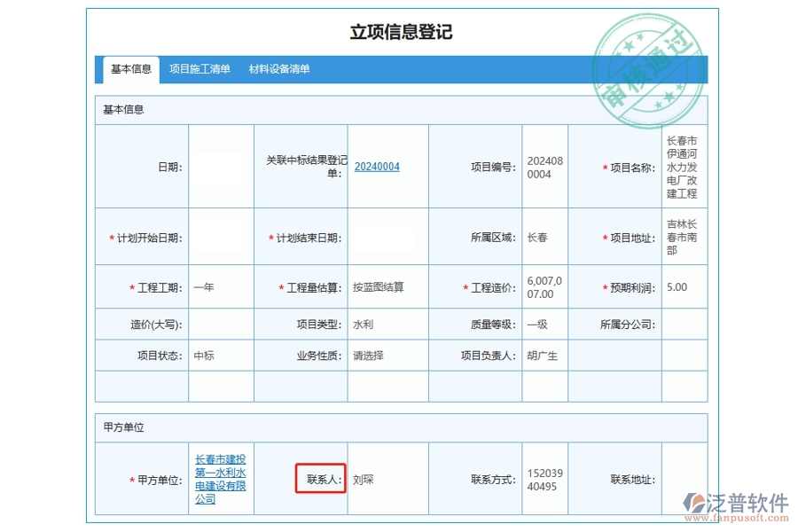Click the 日期 input field

coord(220,166)
